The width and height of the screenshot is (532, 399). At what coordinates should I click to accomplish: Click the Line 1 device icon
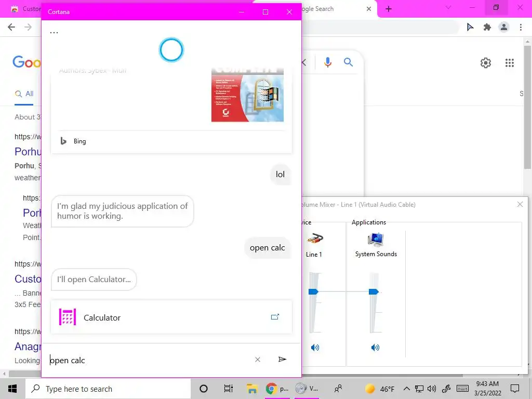point(315,239)
